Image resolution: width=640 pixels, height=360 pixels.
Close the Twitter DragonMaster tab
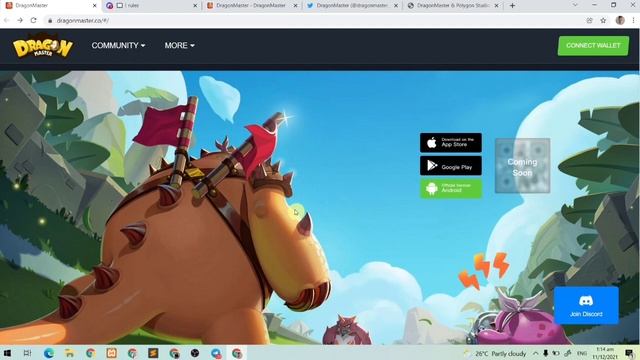click(396, 6)
